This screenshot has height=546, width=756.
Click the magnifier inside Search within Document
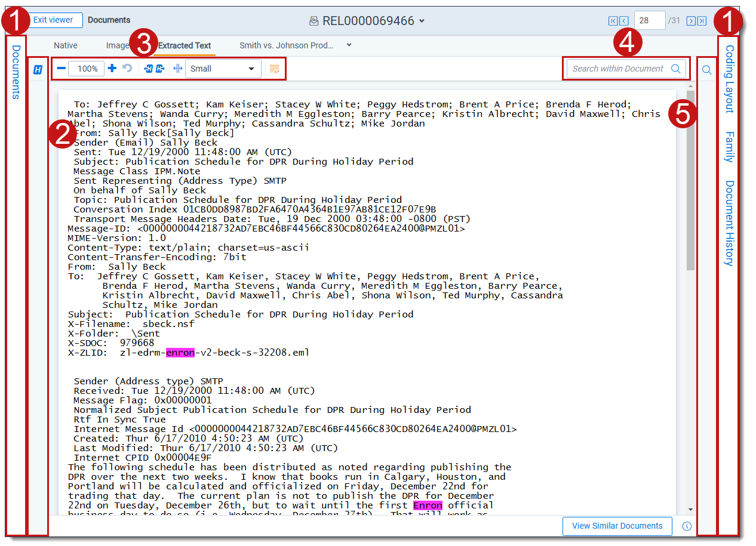coord(675,69)
